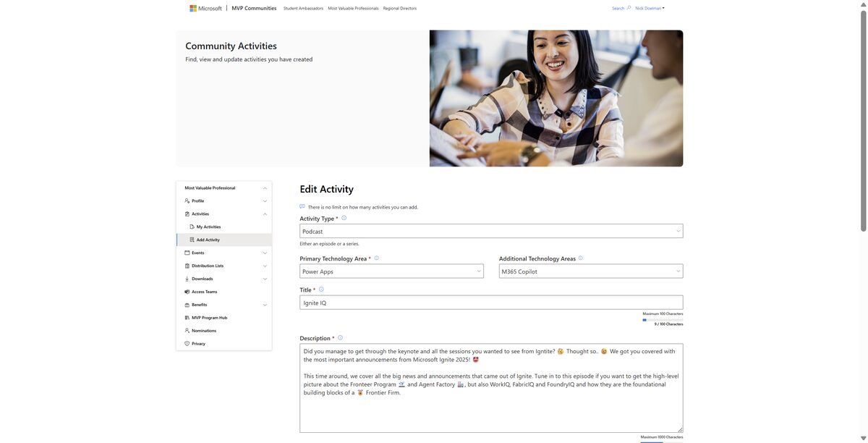
Task: Click the page vertical scrollbar thumb
Action: [863, 119]
